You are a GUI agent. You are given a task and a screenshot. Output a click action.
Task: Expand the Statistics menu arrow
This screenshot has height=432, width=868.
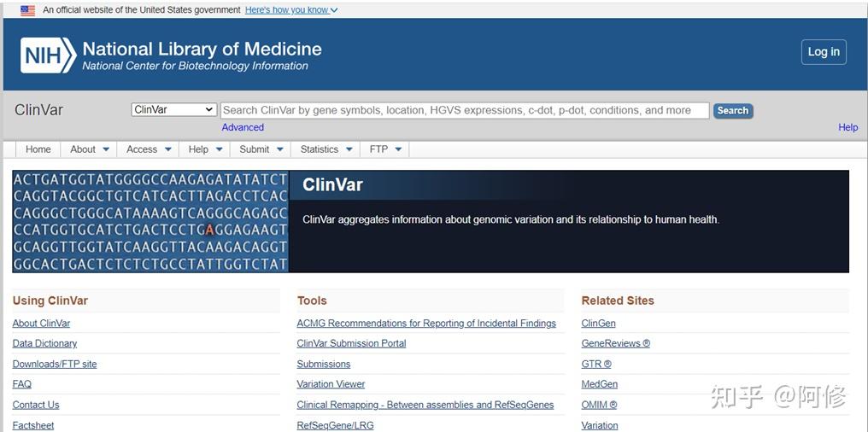pyautogui.click(x=349, y=149)
